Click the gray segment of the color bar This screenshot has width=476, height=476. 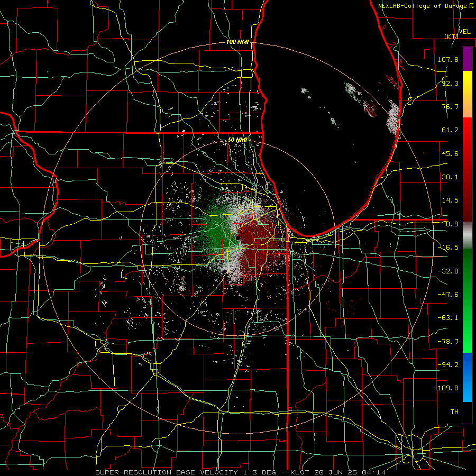point(467,235)
